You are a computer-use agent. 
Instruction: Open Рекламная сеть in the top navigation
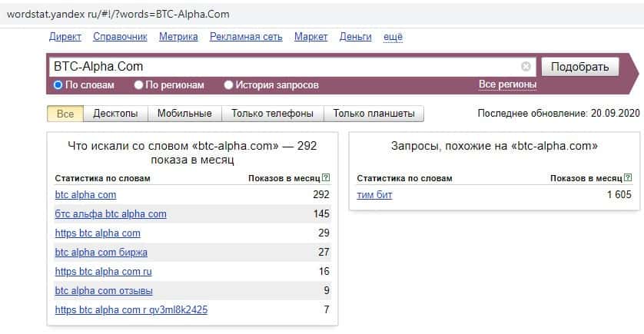246,37
